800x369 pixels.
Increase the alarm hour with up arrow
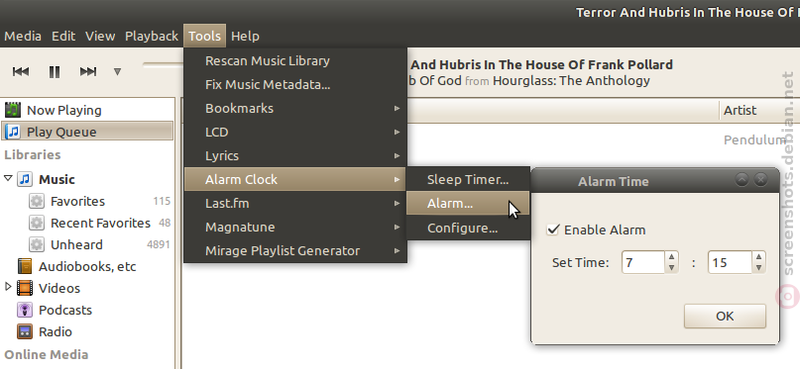click(671, 257)
